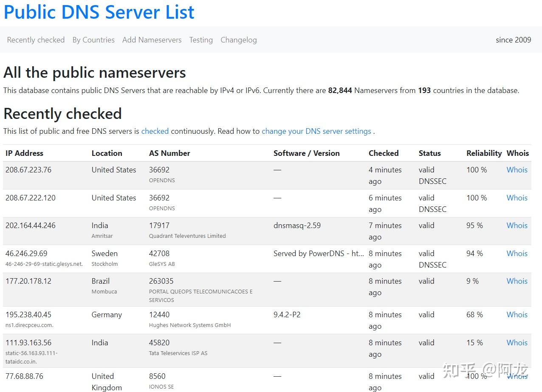542x392 pixels.
Task: Open Whois for 202.164.44.246
Action: click(x=517, y=226)
